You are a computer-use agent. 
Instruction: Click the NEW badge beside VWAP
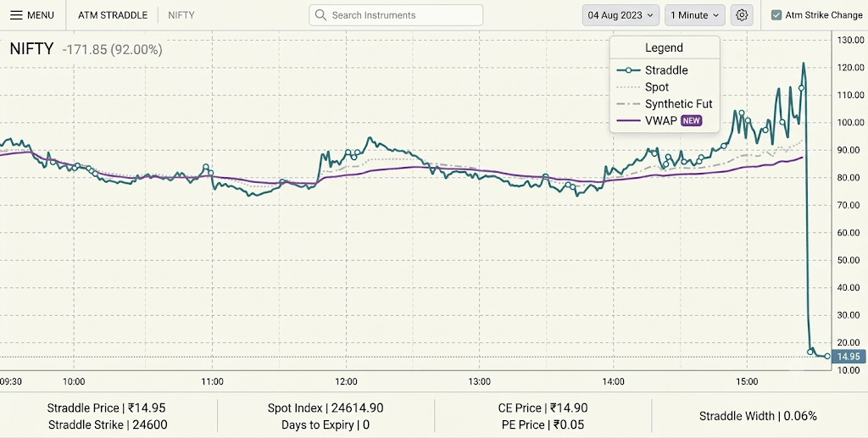pos(692,120)
